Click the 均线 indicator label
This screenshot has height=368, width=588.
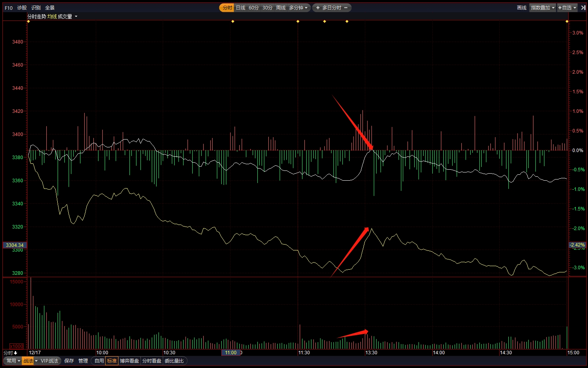click(x=52, y=16)
